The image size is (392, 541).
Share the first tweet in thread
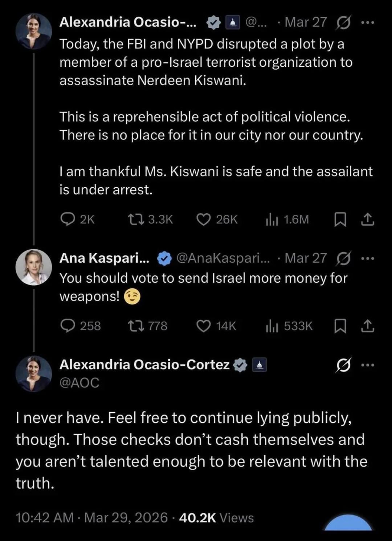367,219
